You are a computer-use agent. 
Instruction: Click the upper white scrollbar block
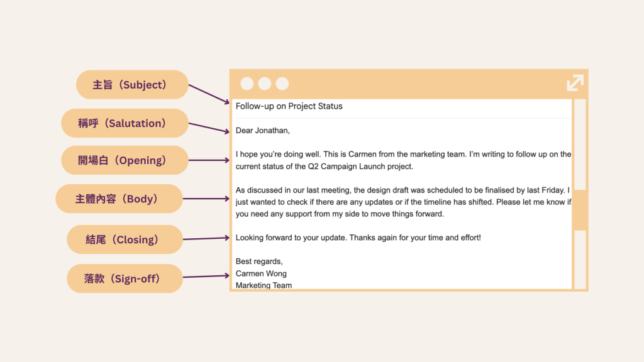pos(580,144)
